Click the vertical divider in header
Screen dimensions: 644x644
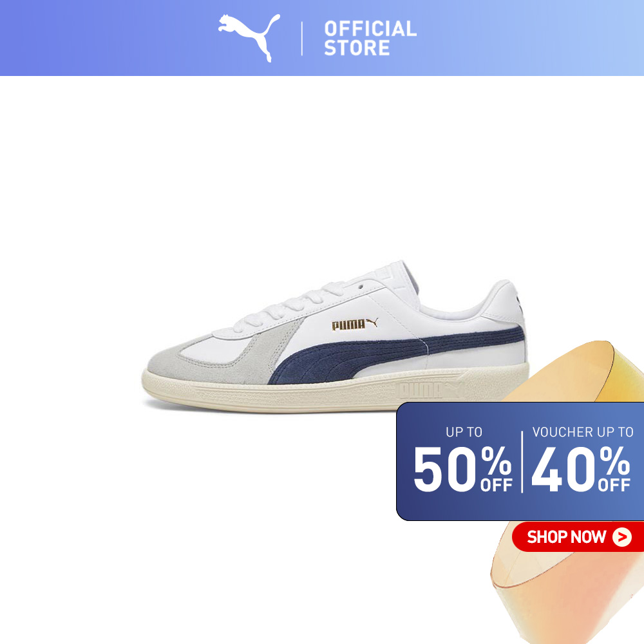[x=302, y=39]
